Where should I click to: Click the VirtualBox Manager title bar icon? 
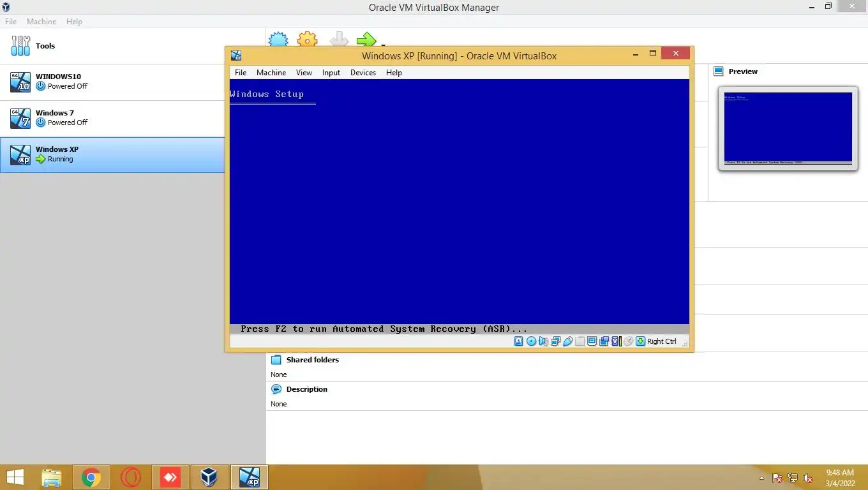pos(6,7)
